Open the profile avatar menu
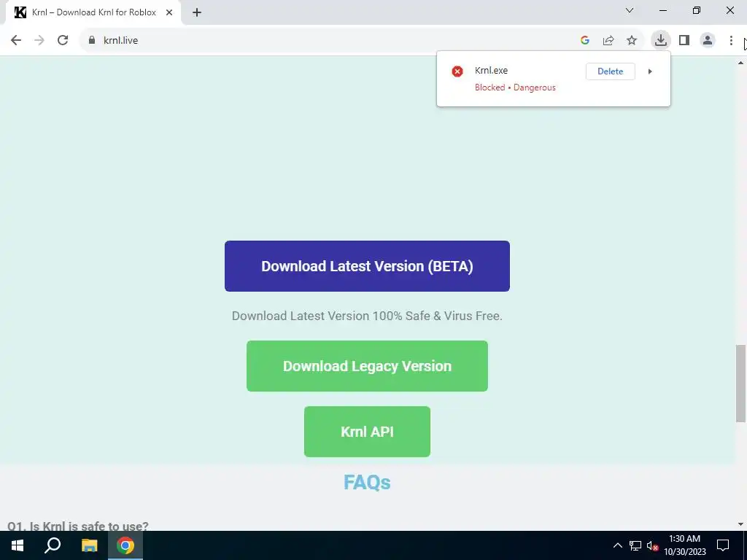The width and height of the screenshot is (747, 560). 708,41
